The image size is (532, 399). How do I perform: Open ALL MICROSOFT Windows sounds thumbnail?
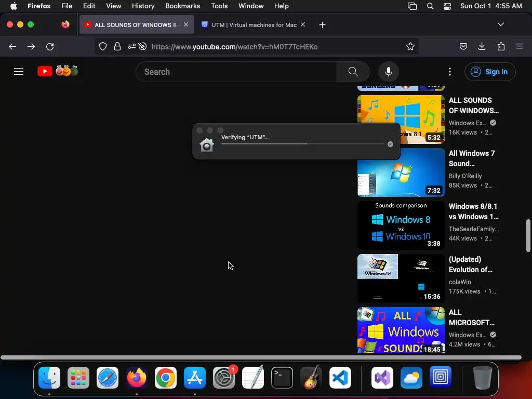401,330
